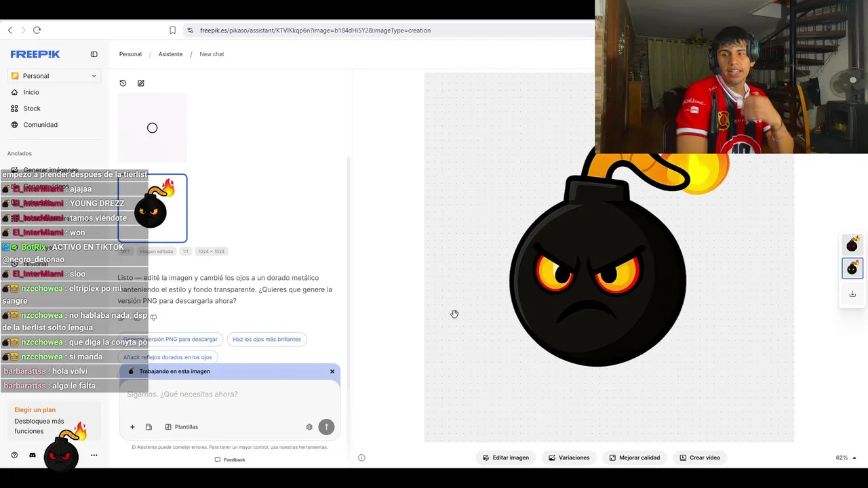Go to Inicio in sidebar
Image resolution: width=868 pixels, height=488 pixels.
click(31, 92)
